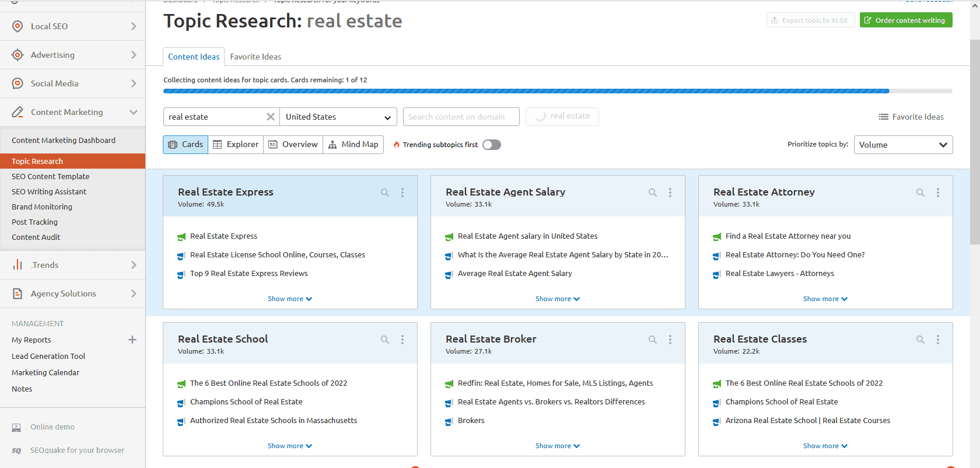980x468 pixels.
Task: Switch to Mind Map view
Action: tap(353, 145)
